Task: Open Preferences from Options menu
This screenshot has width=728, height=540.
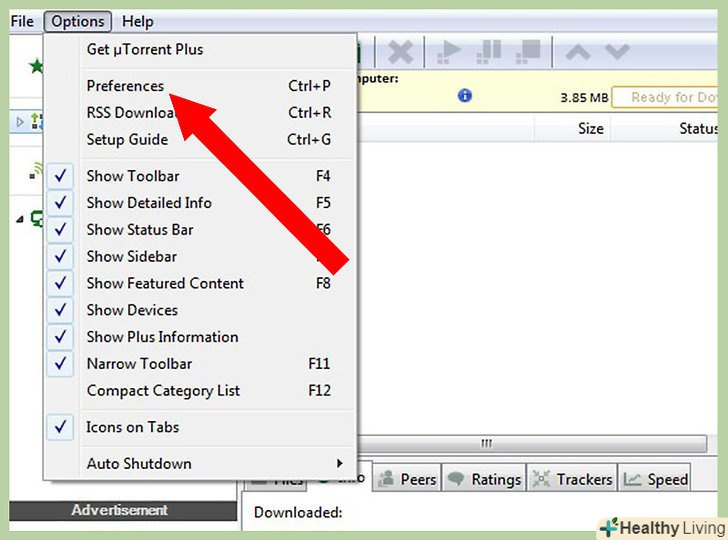Action: tap(201, 86)
